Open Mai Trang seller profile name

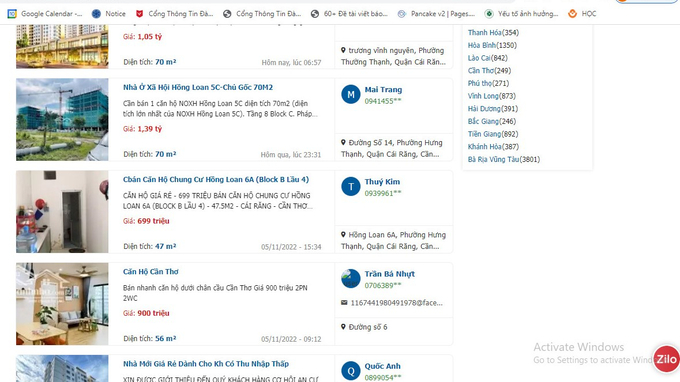point(383,90)
